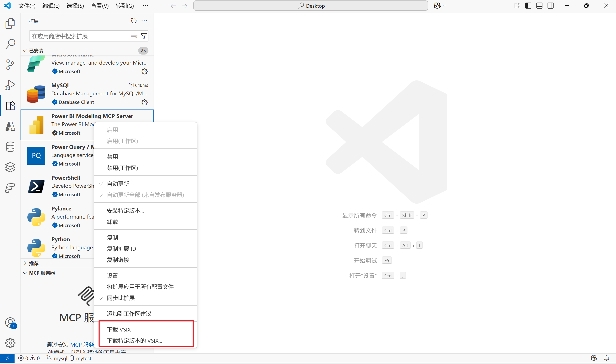Collapse the MCP 服务器 section
This screenshot has height=364, width=616.
coord(42,273)
